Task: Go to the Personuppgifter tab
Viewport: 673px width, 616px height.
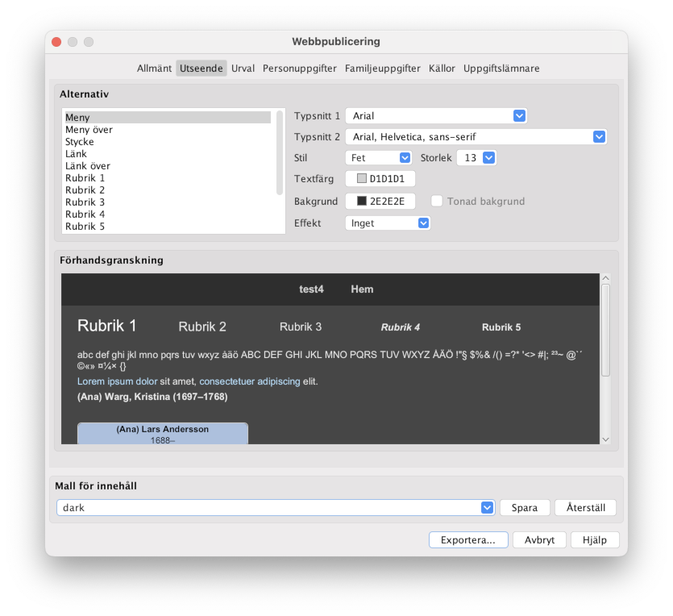Action: (300, 69)
